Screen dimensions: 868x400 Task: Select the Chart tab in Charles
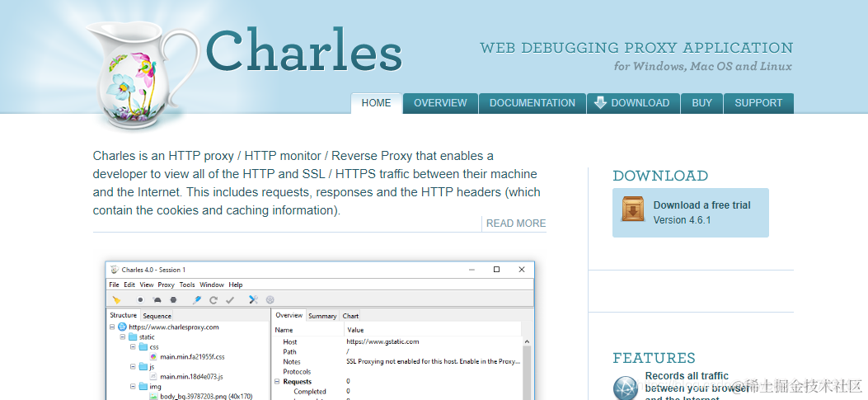[350, 316]
